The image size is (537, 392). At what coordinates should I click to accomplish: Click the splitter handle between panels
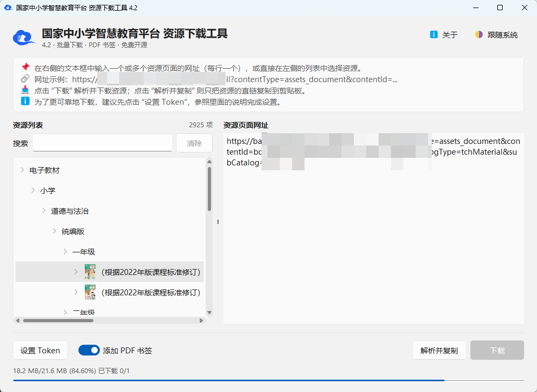(218, 222)
